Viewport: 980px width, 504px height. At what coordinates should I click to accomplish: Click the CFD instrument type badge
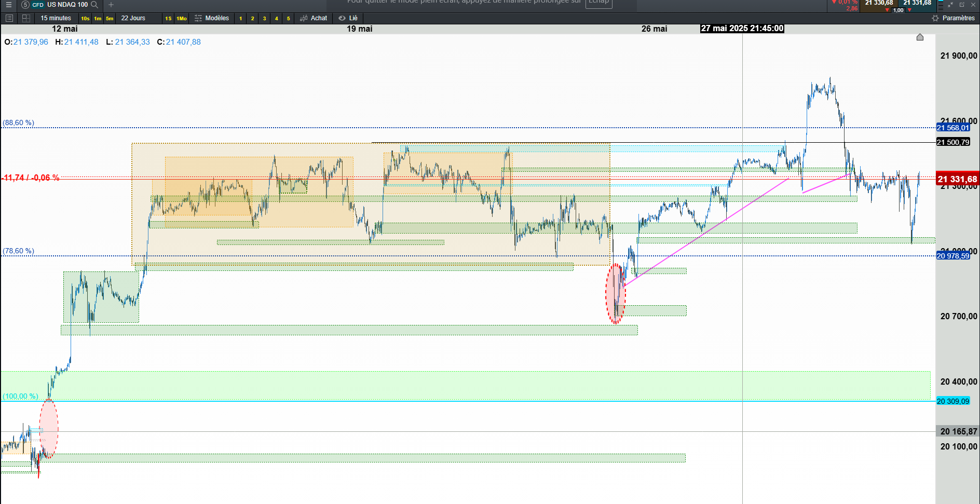[x=38, y=5]
